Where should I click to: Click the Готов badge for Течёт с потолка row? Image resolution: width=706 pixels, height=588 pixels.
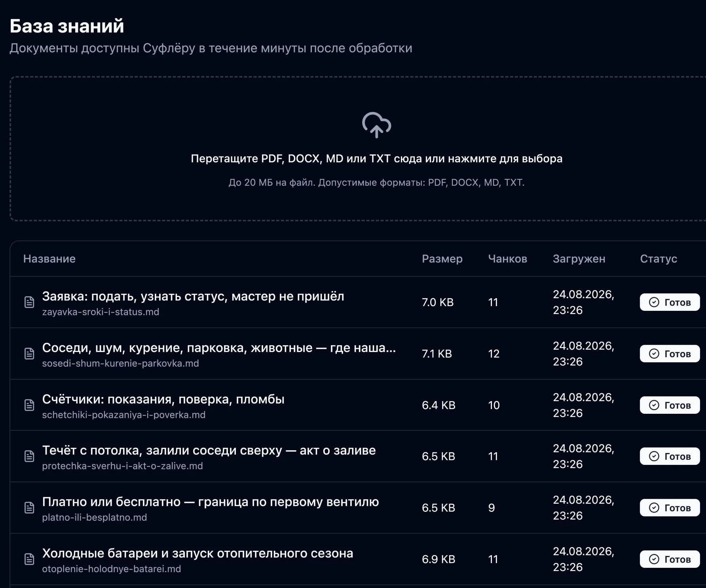coord(670,456)
